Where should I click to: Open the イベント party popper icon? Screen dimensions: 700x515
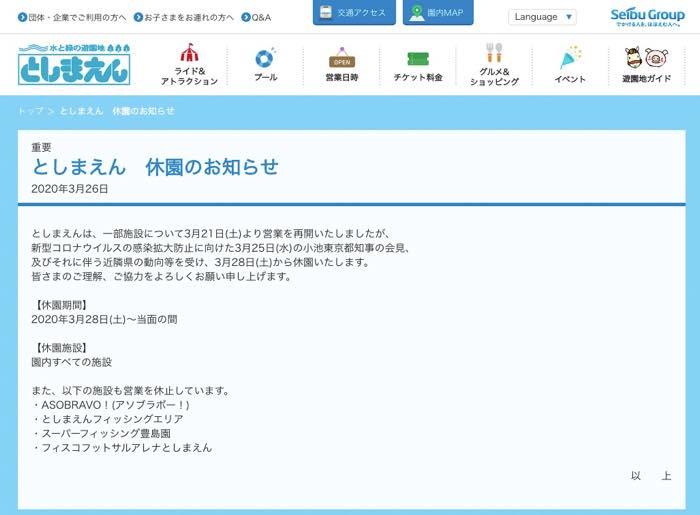click(x=570, y=58)
